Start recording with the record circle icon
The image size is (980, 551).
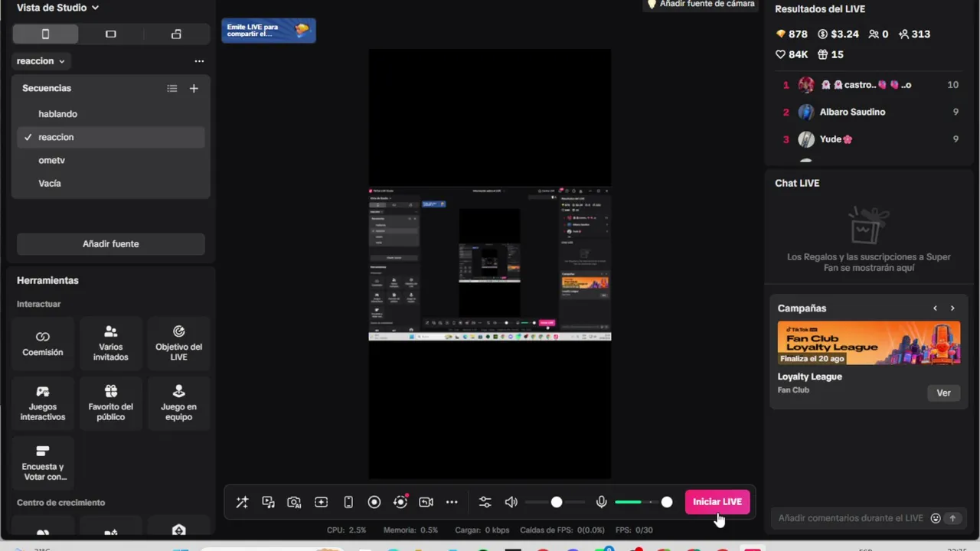pyautogui.click(x=374, y=502)
